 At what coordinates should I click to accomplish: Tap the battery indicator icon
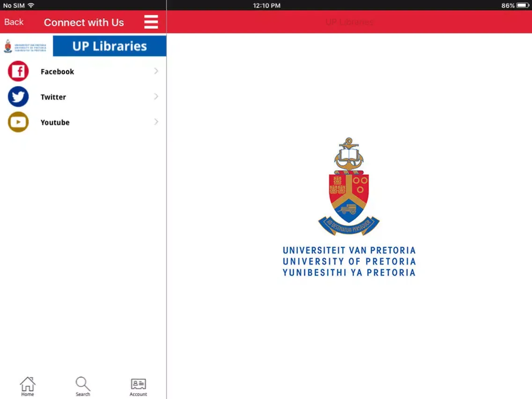coord(523,5)
